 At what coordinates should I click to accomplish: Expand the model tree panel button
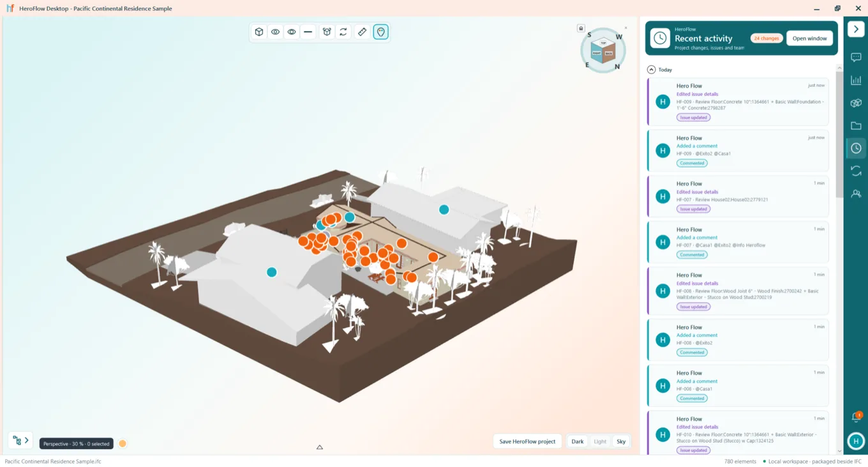click(20, 440)
